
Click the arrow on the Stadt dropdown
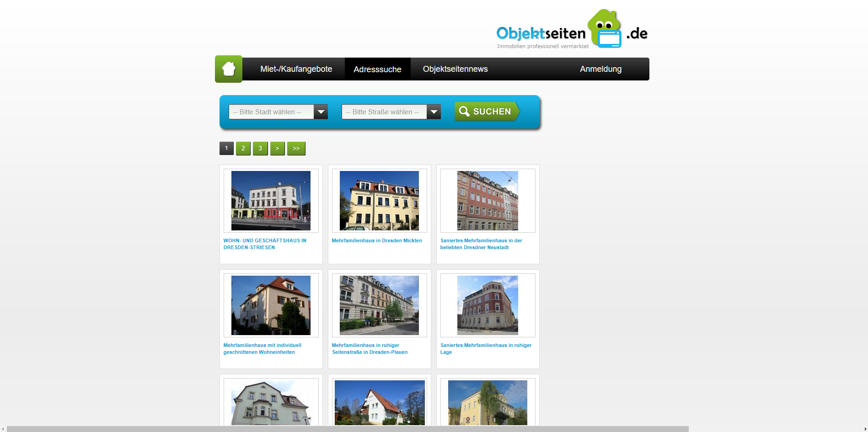tap(321, 112)
